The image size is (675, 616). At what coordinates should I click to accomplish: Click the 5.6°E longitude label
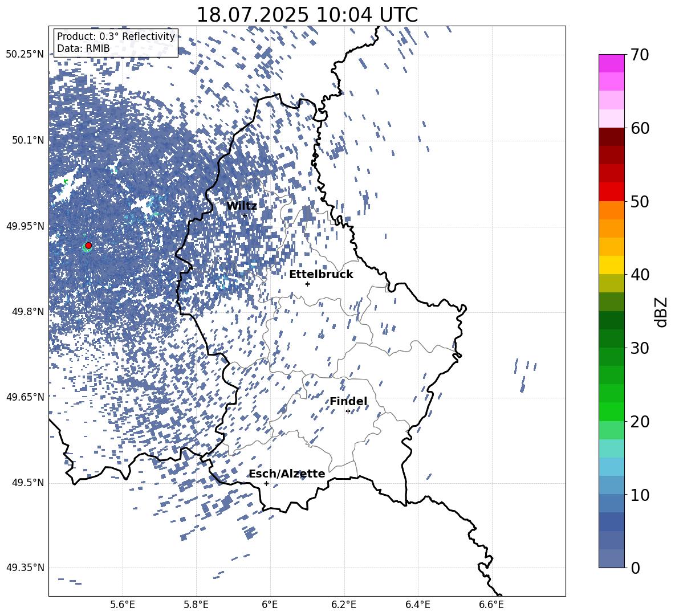123,605
